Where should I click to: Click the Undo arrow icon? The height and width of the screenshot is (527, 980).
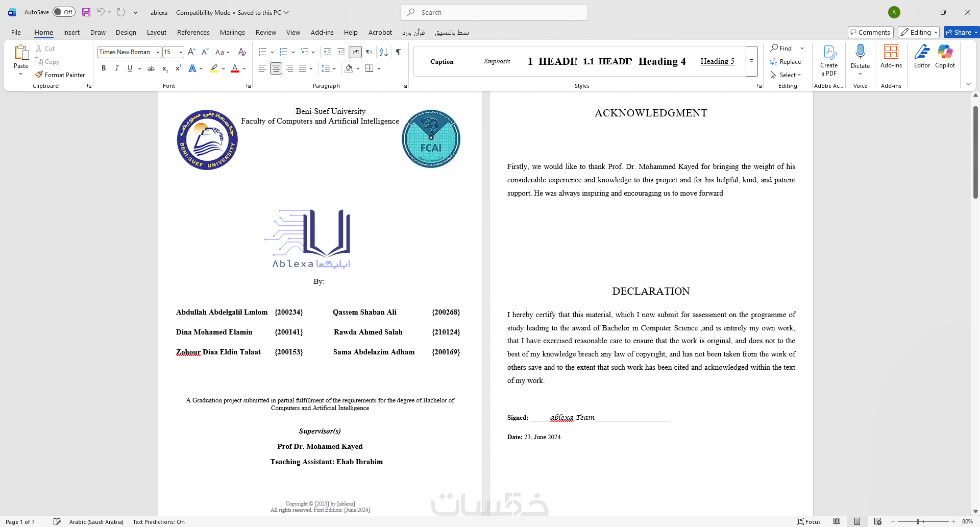click(101, 12)
